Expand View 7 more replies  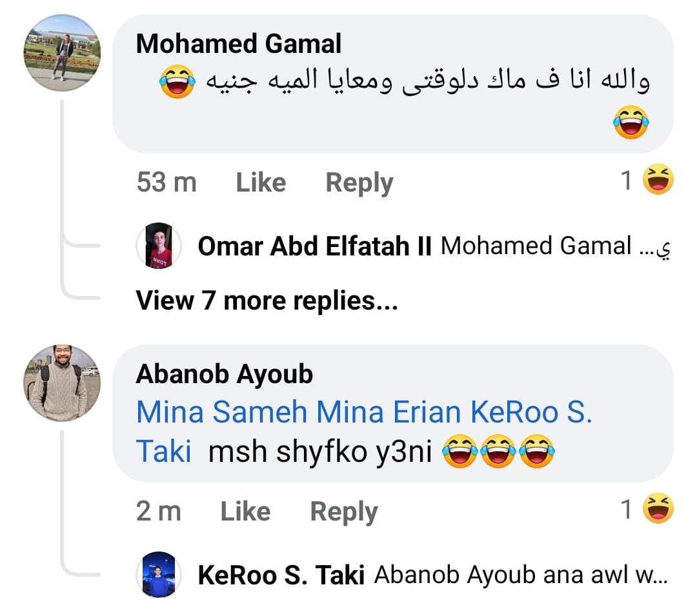[x=267, y=301]
